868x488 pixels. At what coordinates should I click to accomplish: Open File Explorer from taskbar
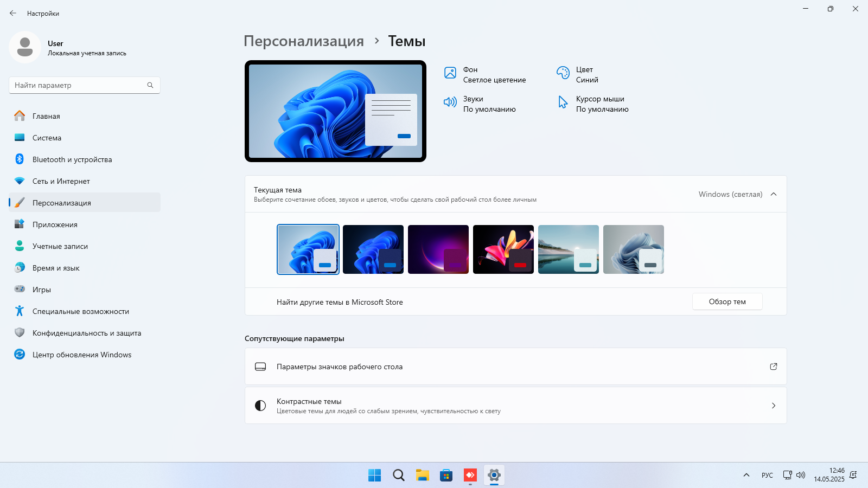point(423,475)
